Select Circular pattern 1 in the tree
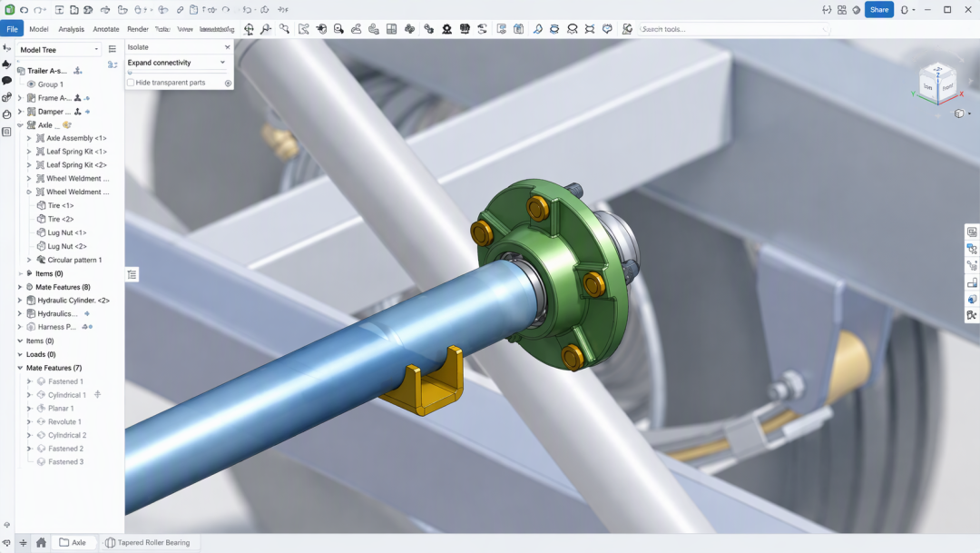 point(74,260)
